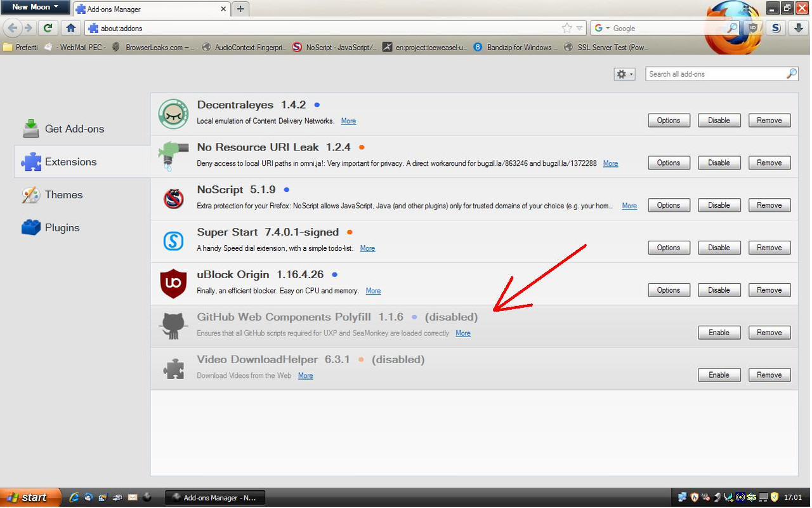Open the URL bar history dropdown arrow
Viewport: 812px width, 508px height.
click(580, 28)
